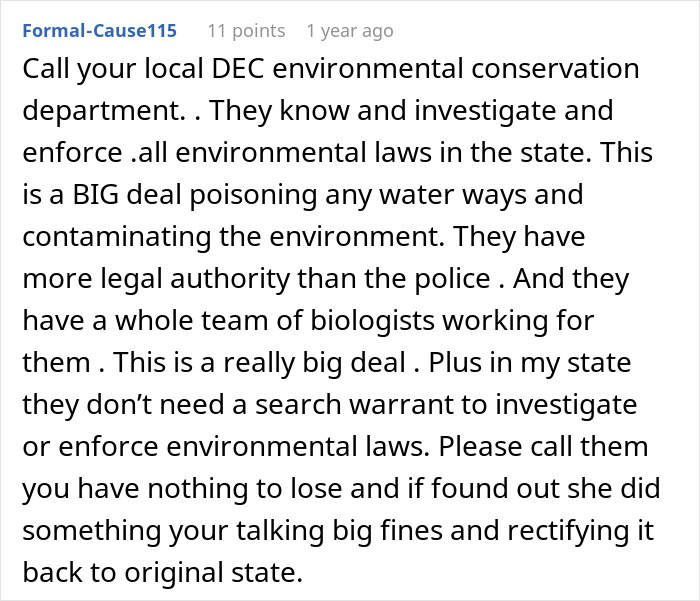Image resolution: width=700 pixels, height=601 pixels.
Task: Click the 11 points score label
Action: 246,31
